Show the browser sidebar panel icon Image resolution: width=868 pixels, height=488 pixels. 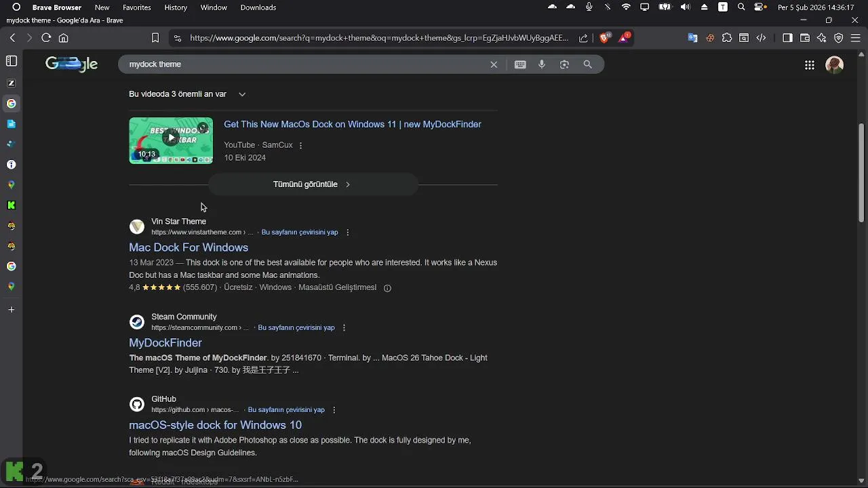(787, 38)
